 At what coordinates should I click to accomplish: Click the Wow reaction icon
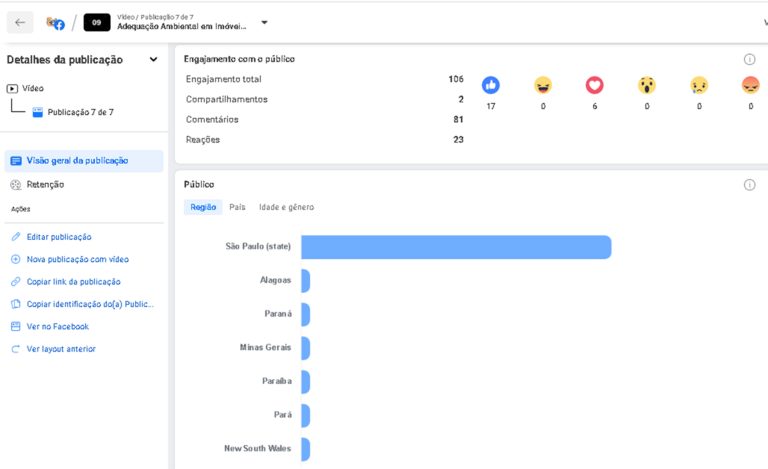(x=647, y=85)
